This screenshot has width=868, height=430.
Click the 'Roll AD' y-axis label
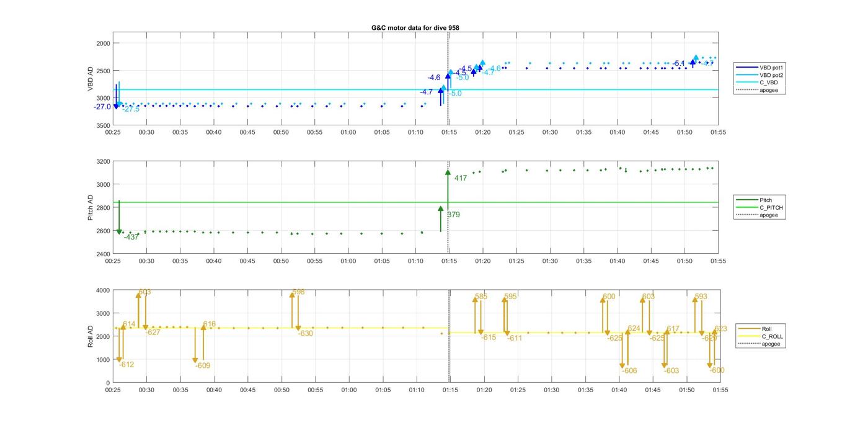pos(91,336)
